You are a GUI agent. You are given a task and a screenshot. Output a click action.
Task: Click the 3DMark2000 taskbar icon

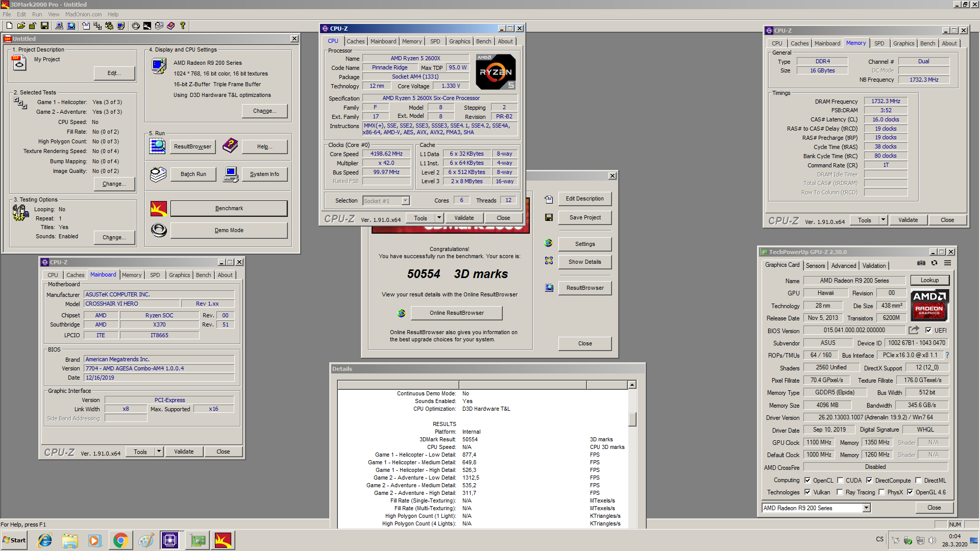(x=223, y=540)
